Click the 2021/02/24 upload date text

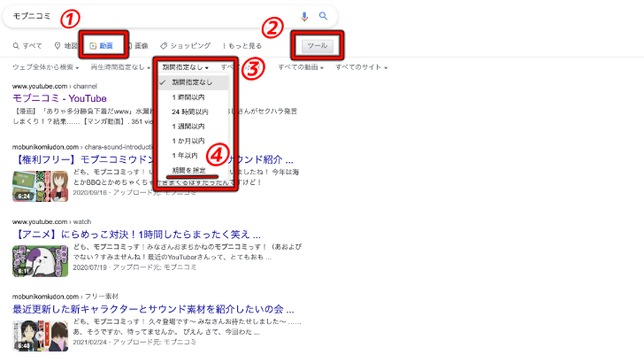pos(90,342)
